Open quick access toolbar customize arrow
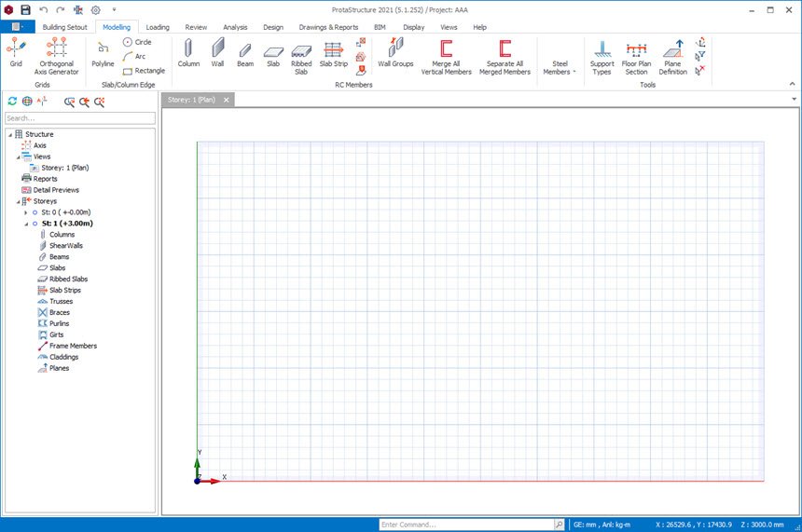This screenshot has height=532, width=802. point(114,9)
